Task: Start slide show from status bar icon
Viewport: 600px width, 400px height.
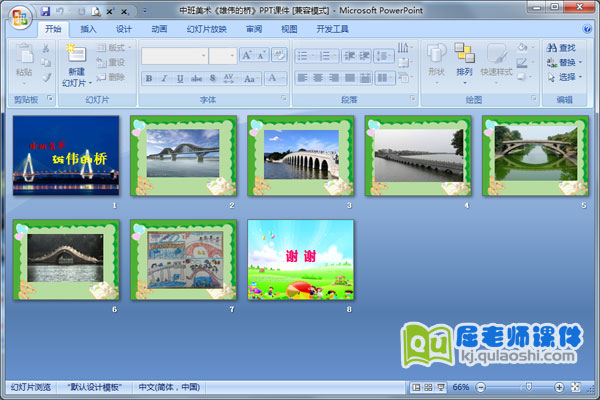Action: pyautogui.click(x=441, y=387)
